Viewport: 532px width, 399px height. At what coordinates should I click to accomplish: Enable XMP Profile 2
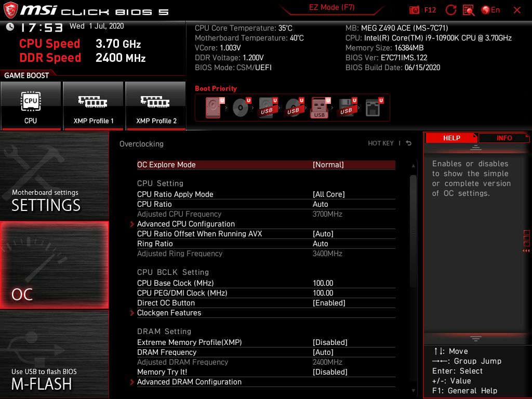[155, 106]
